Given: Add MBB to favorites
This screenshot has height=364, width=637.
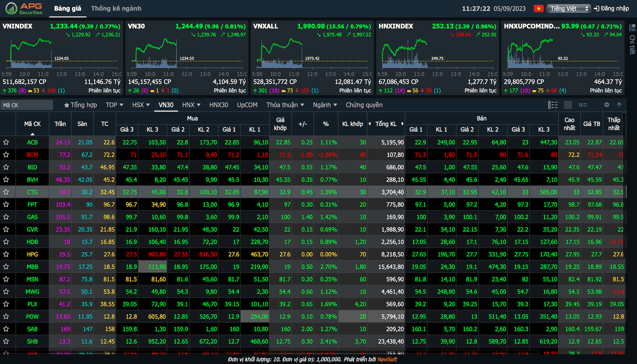Looking at the screenshot, I should click(x=6, y=267).
